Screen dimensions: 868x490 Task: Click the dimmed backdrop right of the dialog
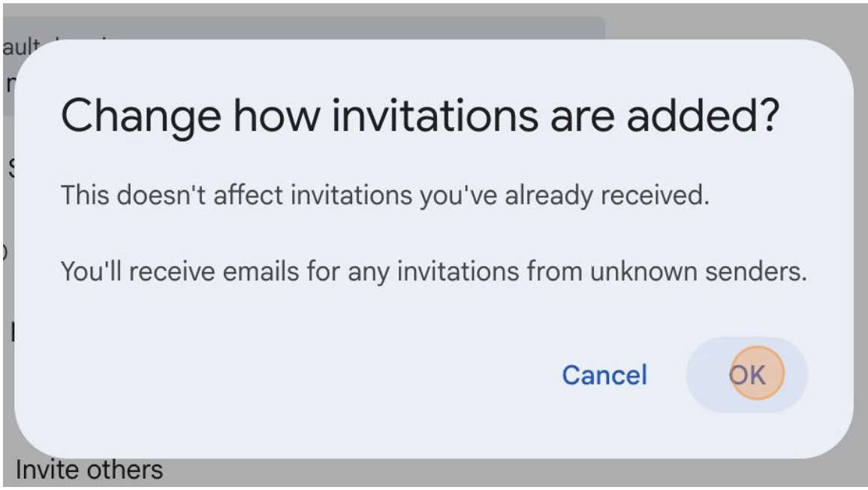point(861,248)
